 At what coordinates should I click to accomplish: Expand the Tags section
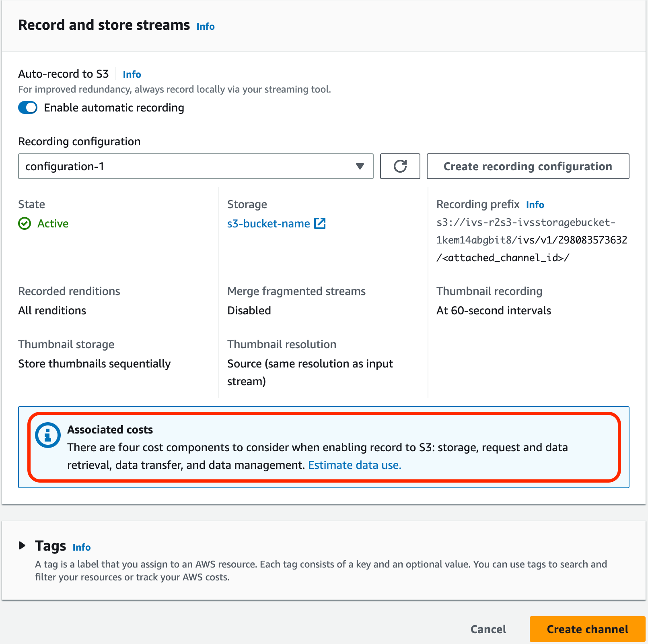click(x=22, y=546)
